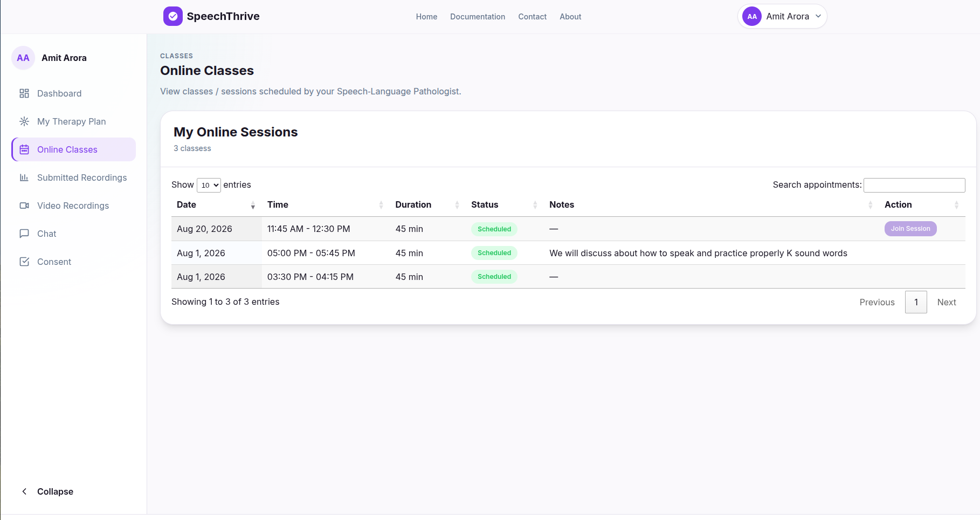The height and width of the screenshot is (520, 980).
Task: Click the Next pagination button
Action: (x=947, y=302)
